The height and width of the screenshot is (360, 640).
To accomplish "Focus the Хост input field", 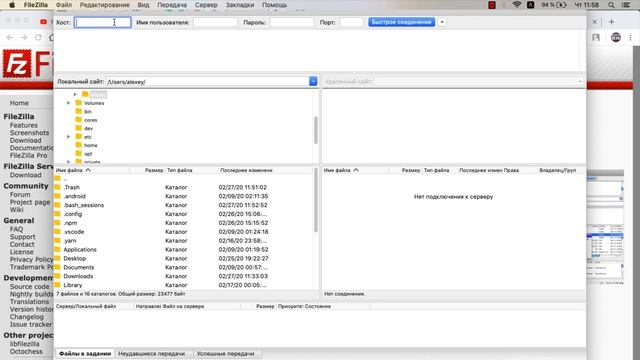I will (x=102, y=22).
